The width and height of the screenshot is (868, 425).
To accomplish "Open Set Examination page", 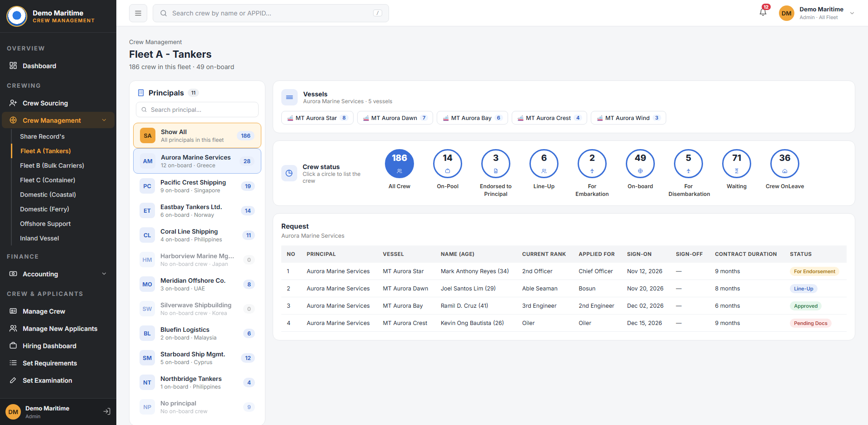I will pos(57,380).
